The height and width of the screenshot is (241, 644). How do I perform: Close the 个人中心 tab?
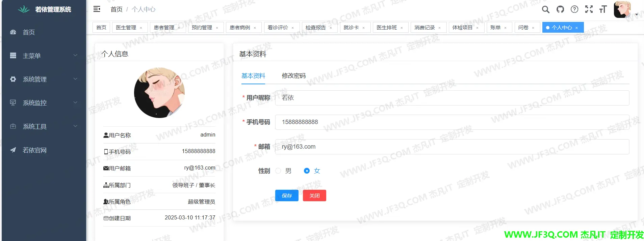tap(577, 28)
